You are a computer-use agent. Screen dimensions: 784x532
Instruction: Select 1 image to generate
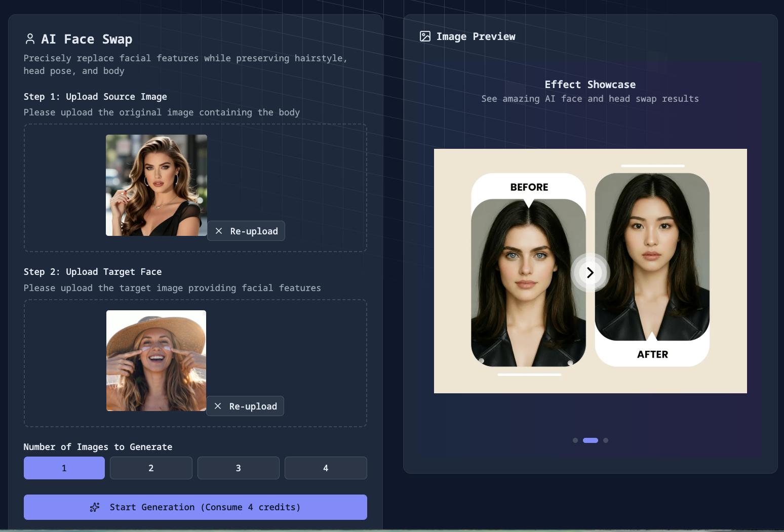pos(64,468)
